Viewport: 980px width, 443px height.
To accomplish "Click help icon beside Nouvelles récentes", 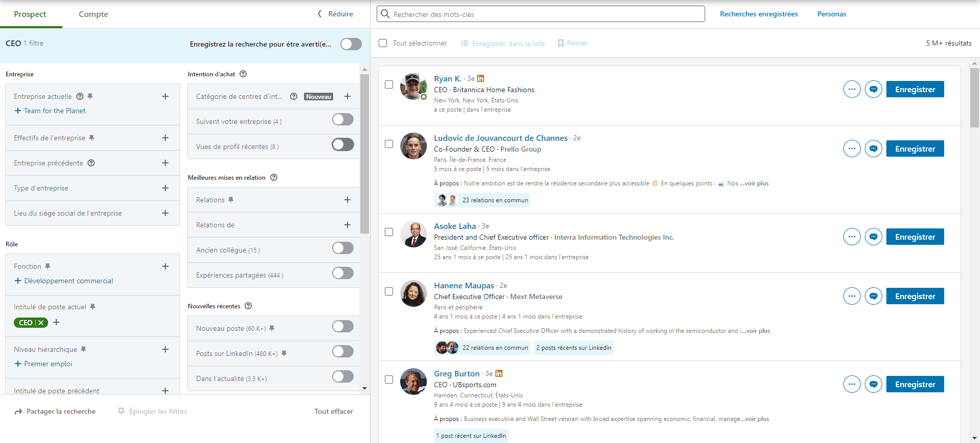I will pos(248,306).
